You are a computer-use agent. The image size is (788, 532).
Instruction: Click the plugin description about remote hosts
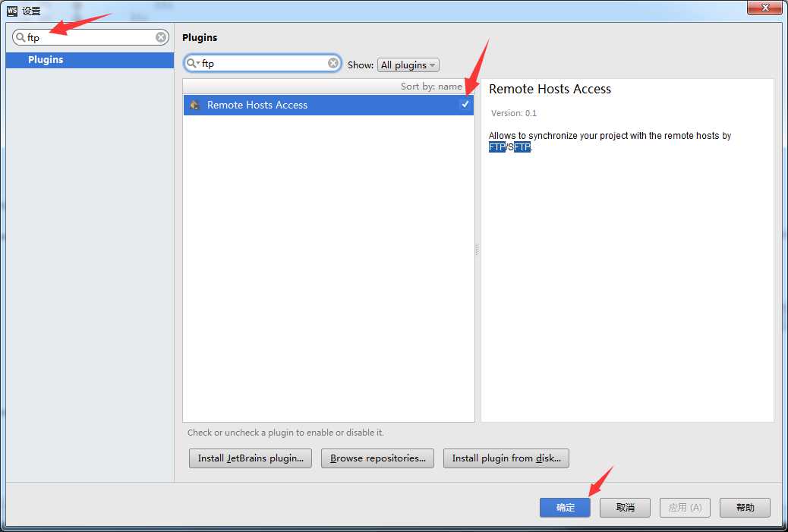pos(610,141)
